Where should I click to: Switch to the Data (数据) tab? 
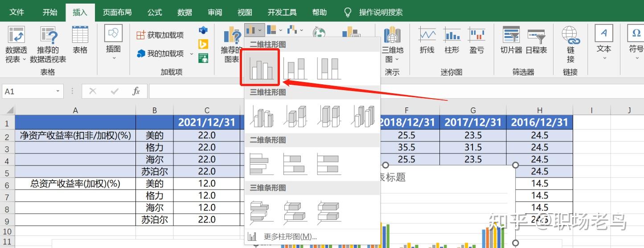(185, 12)
